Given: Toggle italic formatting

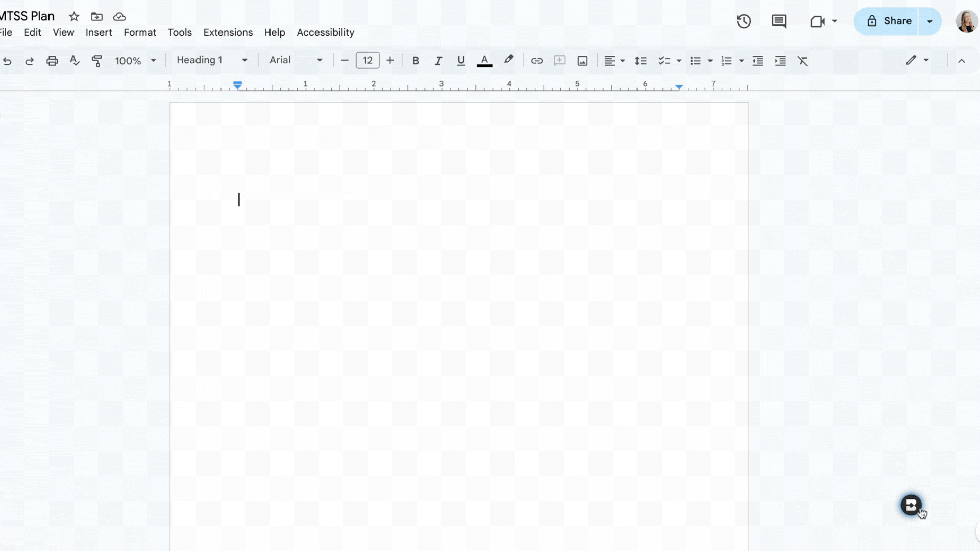Looking at the screenshot, I should [x=438, y=61].
